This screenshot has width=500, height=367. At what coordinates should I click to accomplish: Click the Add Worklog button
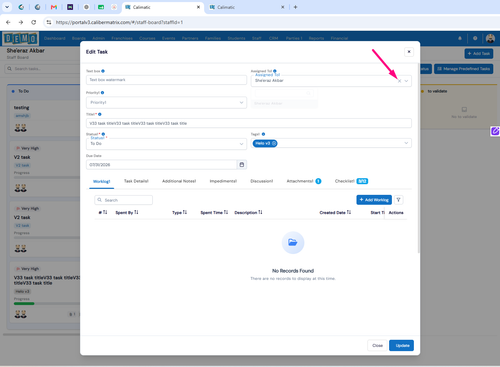coord(374,200)
